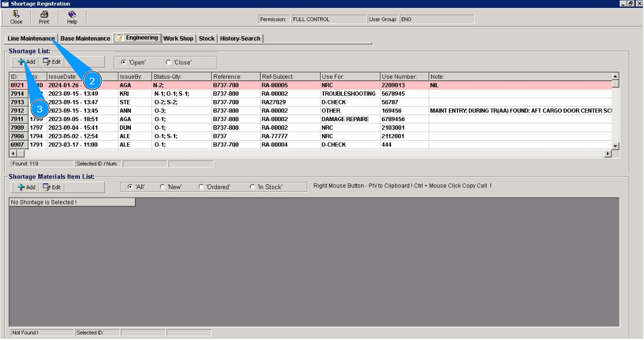This screenshot has height=340, width=644.
Task: Sort by the ID column header
Action: (x=19, y=77)
